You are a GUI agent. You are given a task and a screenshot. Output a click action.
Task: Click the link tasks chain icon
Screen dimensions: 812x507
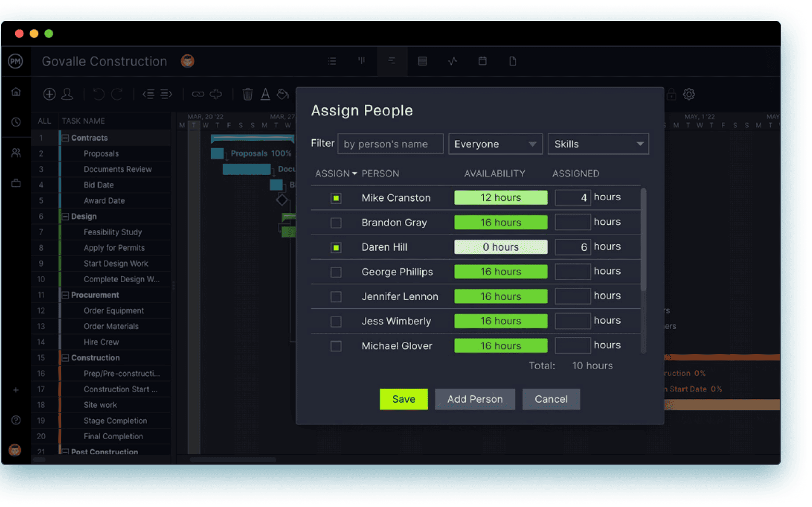tap(198, 94)
